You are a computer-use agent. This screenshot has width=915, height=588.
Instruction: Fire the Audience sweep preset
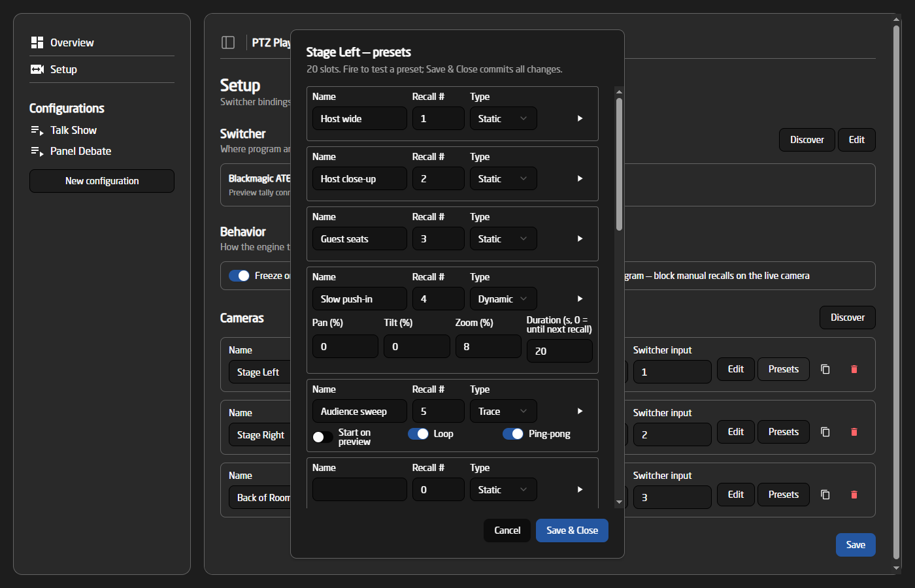point(580,411)
